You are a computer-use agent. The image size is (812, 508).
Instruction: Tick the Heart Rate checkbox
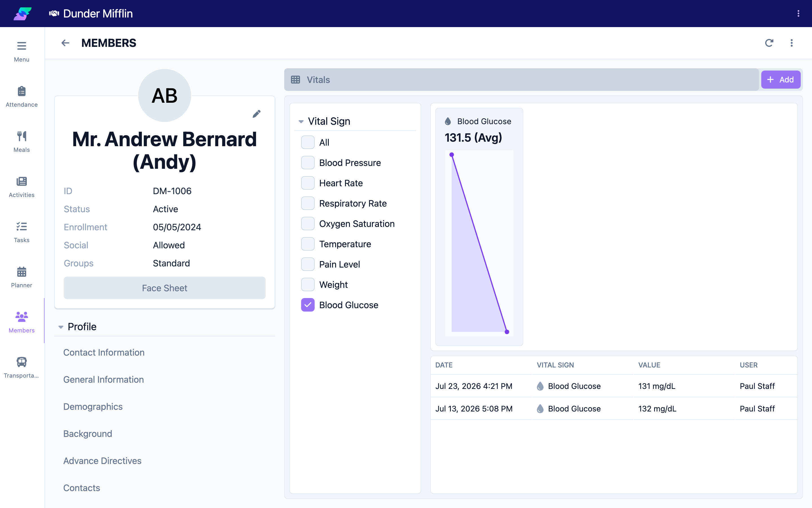click(308, 183)
